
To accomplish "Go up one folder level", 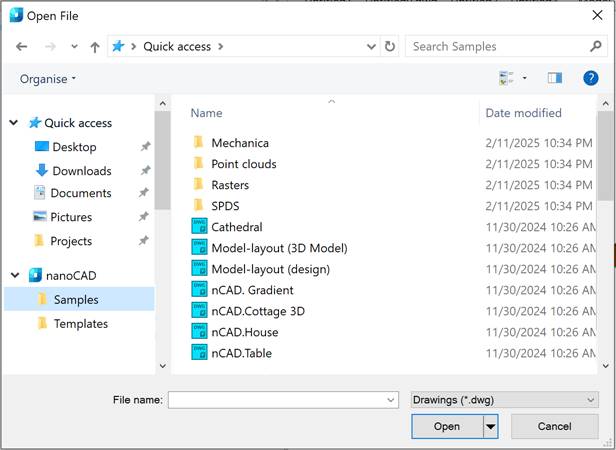I will point(95,47).
